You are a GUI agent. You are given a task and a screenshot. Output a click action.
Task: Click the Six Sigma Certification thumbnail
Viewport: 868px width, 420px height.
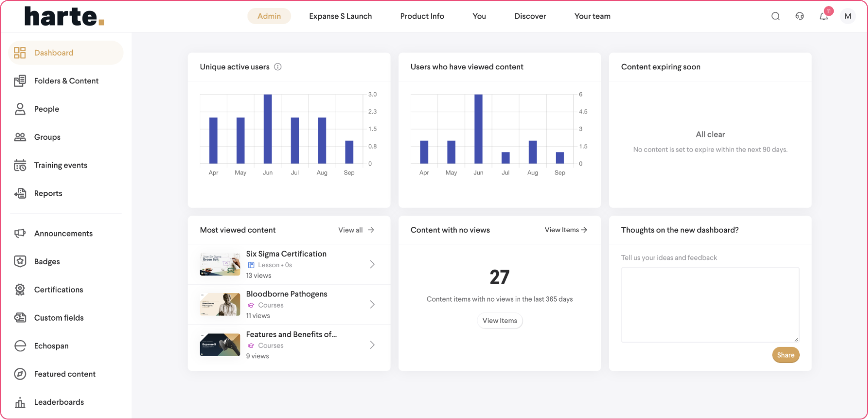[x=220, y=264]
